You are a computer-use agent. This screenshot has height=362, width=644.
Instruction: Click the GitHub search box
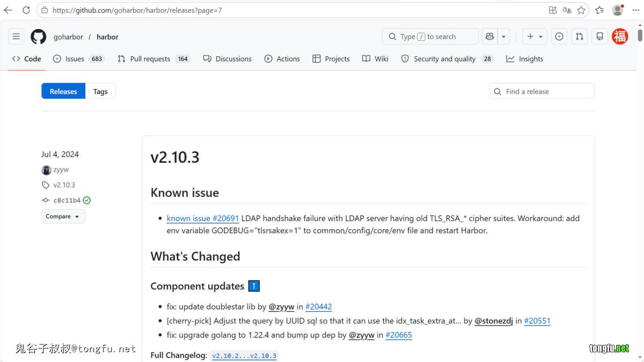pyautogui.click(x=430, y=36)
